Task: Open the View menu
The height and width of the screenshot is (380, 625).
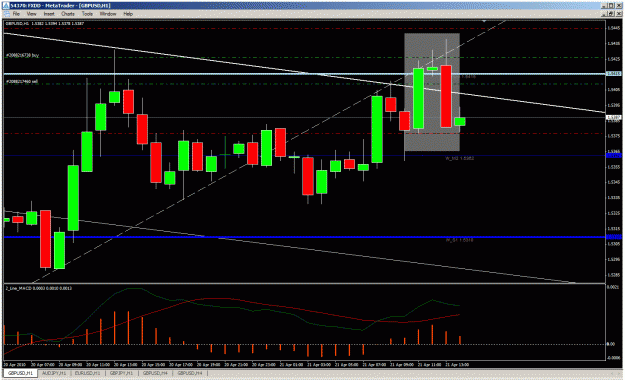Action: (x=31, y=14)
